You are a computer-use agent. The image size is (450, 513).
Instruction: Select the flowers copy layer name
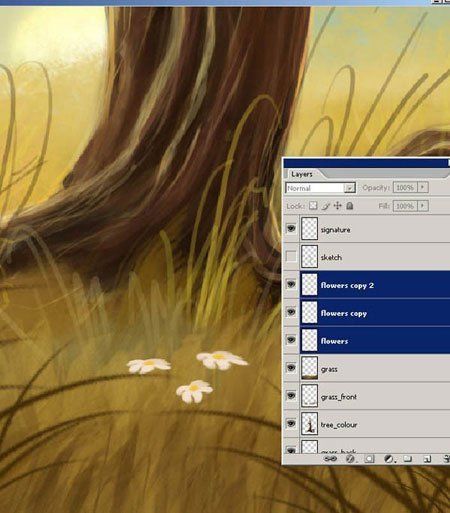pyautogui.click(x=344, y=313)
